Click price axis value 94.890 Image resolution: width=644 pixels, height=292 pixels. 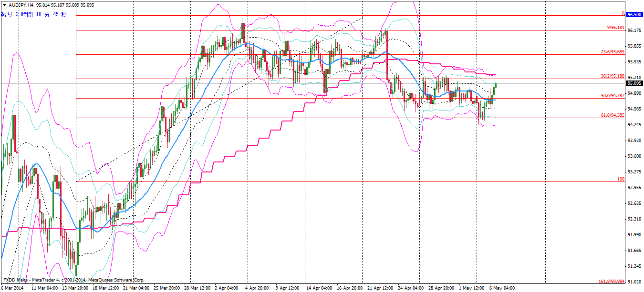[634, 93]
